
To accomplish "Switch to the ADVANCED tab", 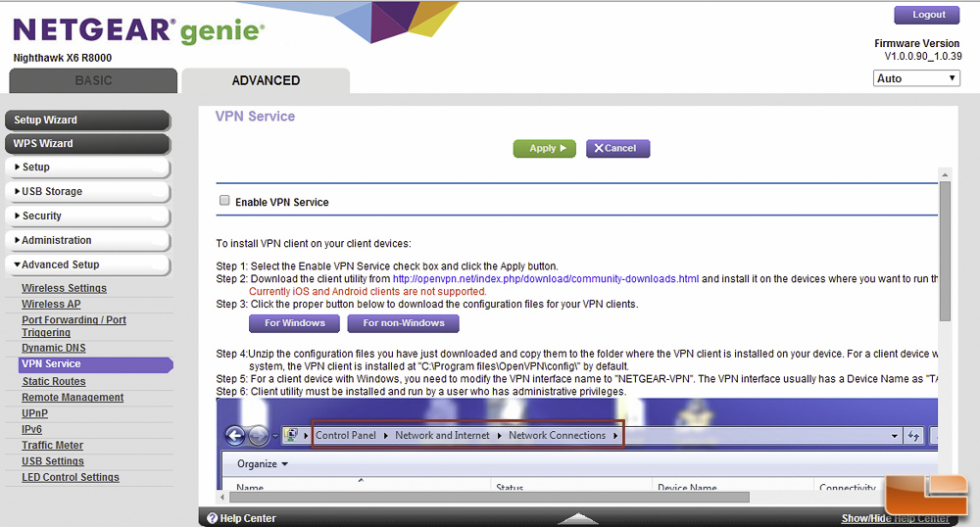I will (x=266, y=80).
